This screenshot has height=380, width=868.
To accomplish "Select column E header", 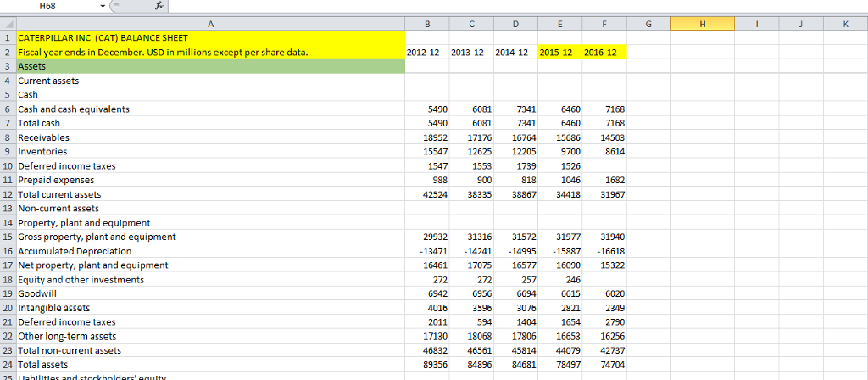I will pyautogui.click(x=559, y=24).
